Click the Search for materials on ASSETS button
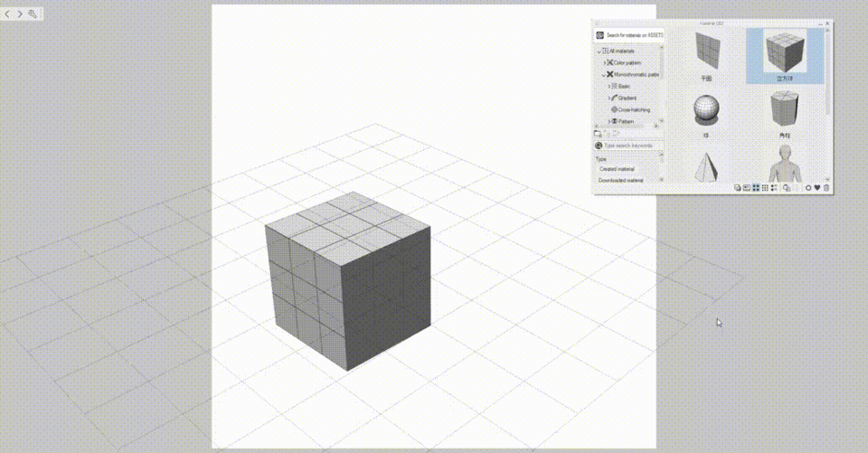The height and width of the screenshot is (453, 868). click(x=629, y=35)
